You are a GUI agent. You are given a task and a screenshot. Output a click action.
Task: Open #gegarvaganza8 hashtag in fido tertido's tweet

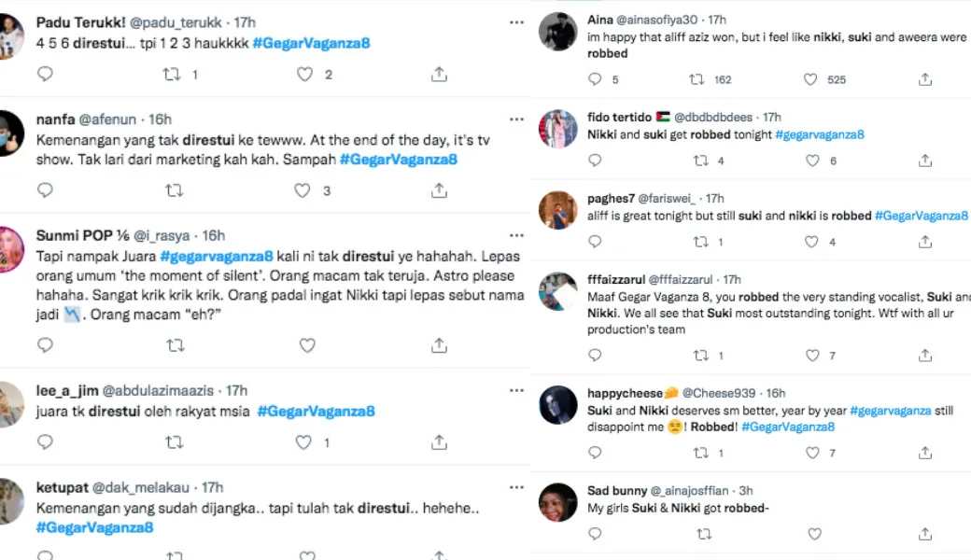pyautogui.click(x=819, y=134)
